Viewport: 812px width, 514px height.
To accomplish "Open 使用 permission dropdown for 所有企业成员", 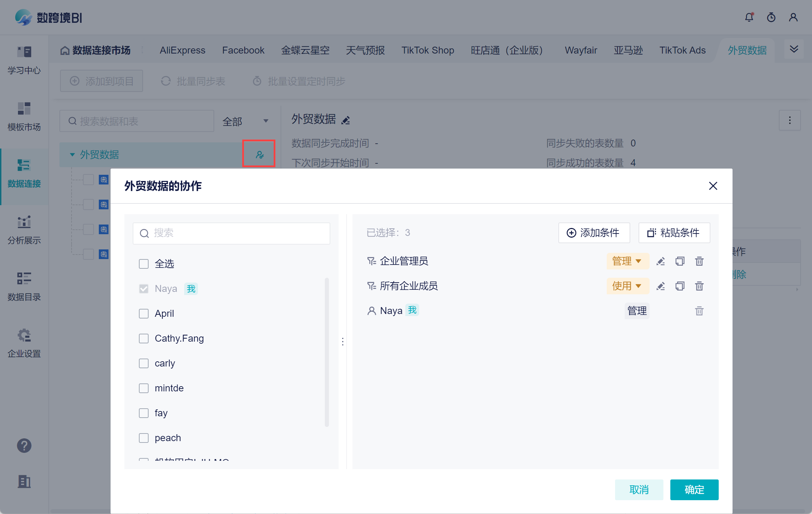I will pyautogui.click(x=627, y=286).
